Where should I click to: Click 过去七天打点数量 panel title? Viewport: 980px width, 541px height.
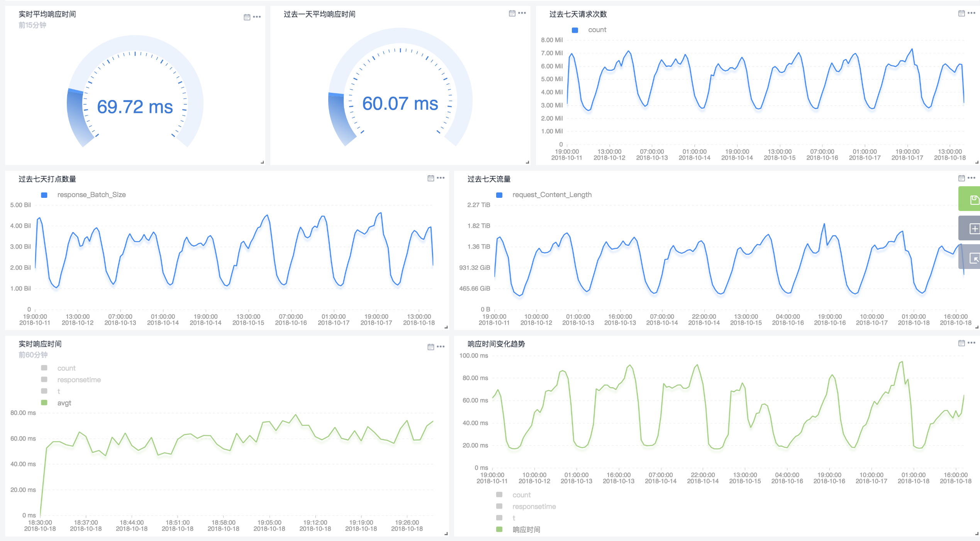coord(47,179)
